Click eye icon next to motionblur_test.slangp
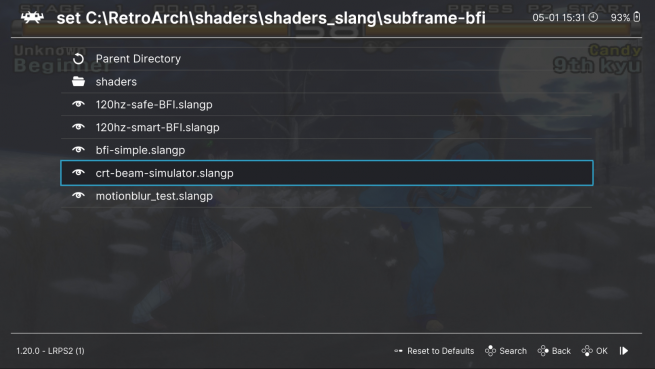 [x=78, y=195]
